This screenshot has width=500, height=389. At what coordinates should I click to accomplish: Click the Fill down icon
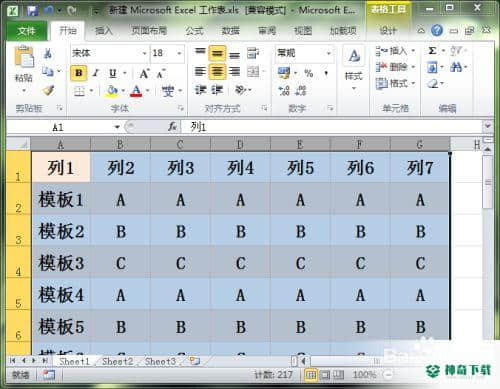coord(432,68)
